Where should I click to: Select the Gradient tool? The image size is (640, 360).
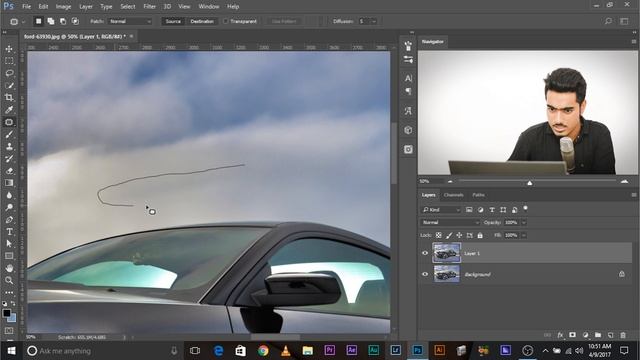coord(9,183)
